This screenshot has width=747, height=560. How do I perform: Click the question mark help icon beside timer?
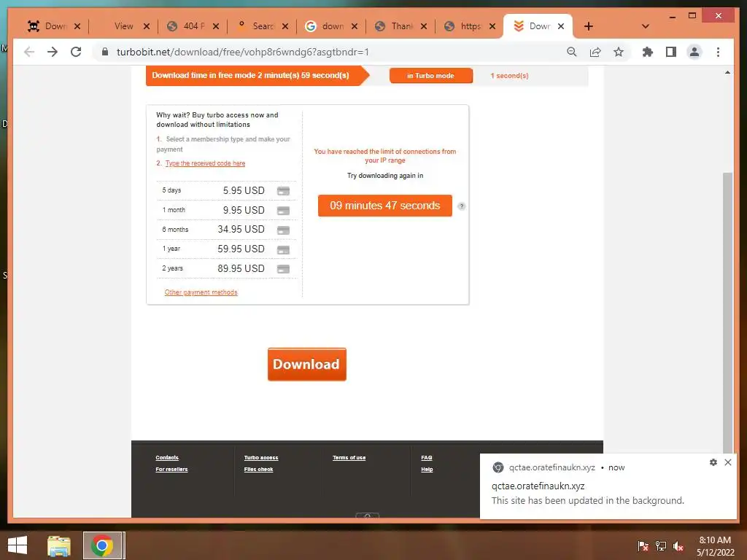click(x=461, y=206)
